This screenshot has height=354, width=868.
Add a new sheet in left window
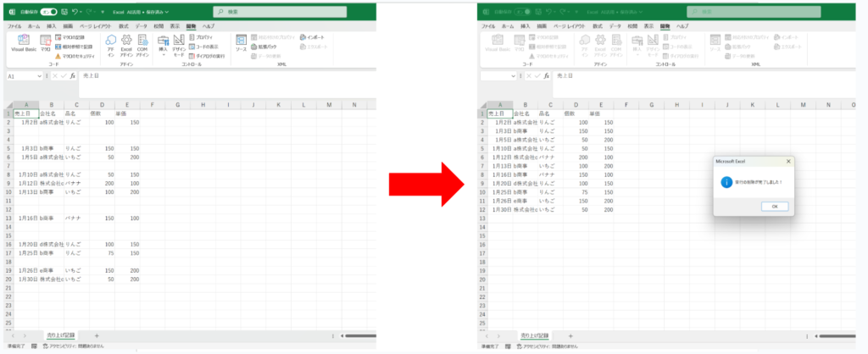pos(97,336)
